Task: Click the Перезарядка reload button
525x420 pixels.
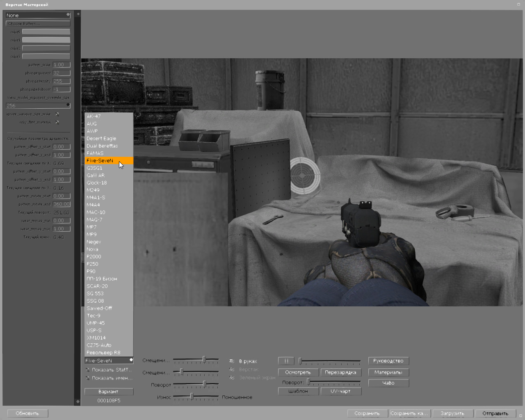Action: point(340,372)
